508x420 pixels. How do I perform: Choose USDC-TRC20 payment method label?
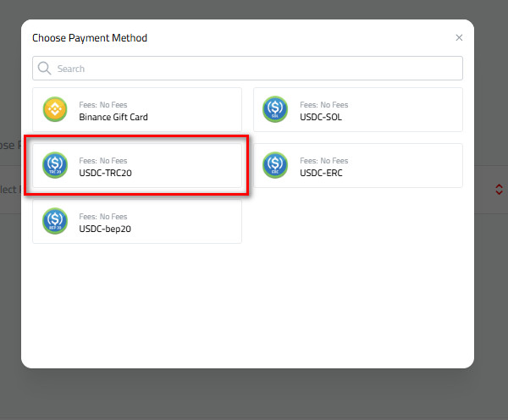pyautogui.click(x=105, y=173)
